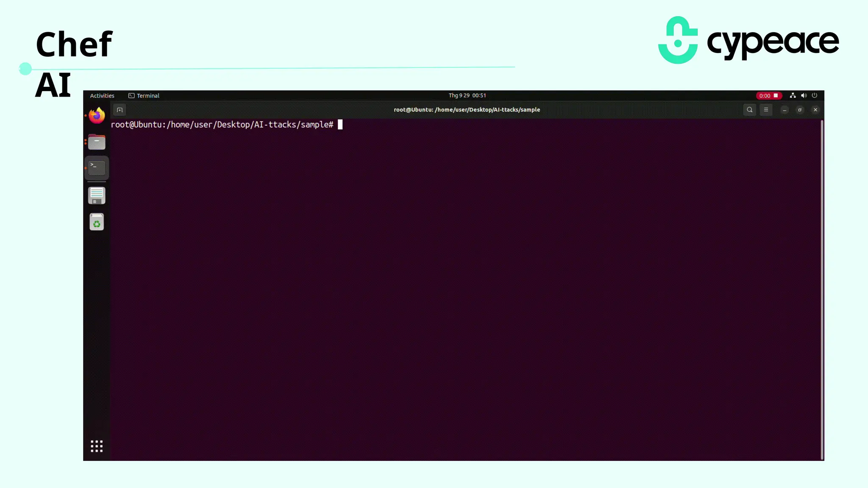Click the Terminal icon in the dock
Image resolution: width=868 pixels, height=488 pixels.
97,168
